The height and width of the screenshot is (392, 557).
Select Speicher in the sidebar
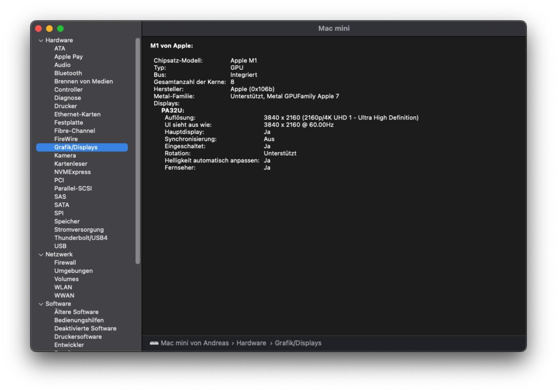coord(67,221)
